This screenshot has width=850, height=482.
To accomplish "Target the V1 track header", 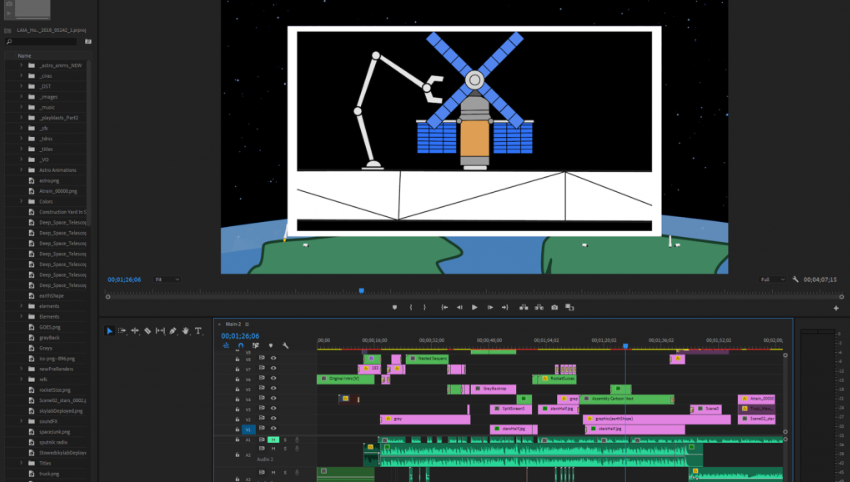I will [x=248, y=429].
